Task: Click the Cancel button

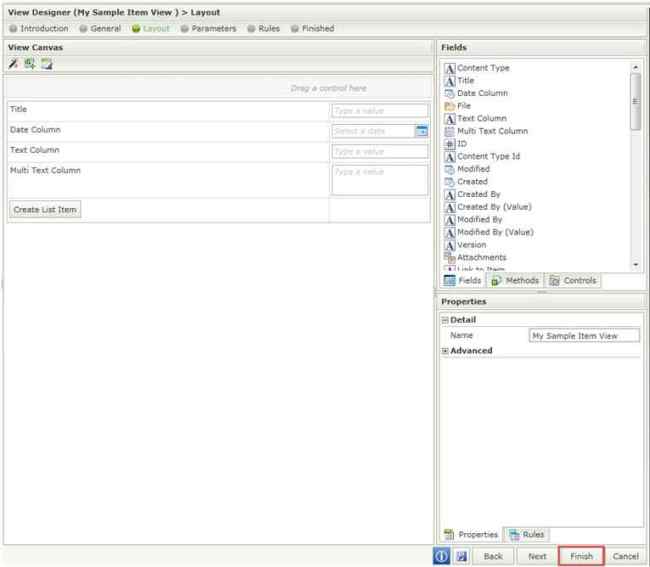Action: [x=626, y=556]
